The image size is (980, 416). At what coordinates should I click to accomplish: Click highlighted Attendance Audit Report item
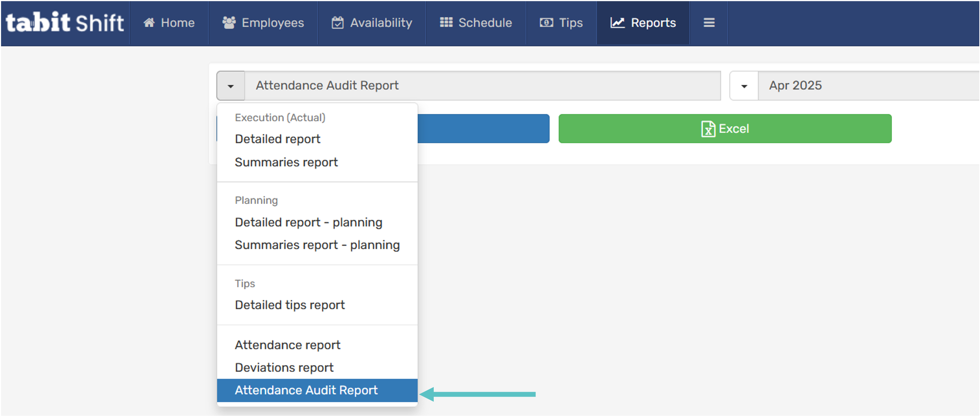[x=306, y=390]
